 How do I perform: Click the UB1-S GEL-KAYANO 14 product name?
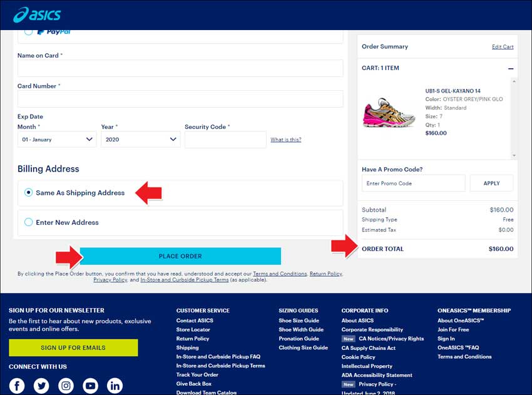tap(453, 91)
